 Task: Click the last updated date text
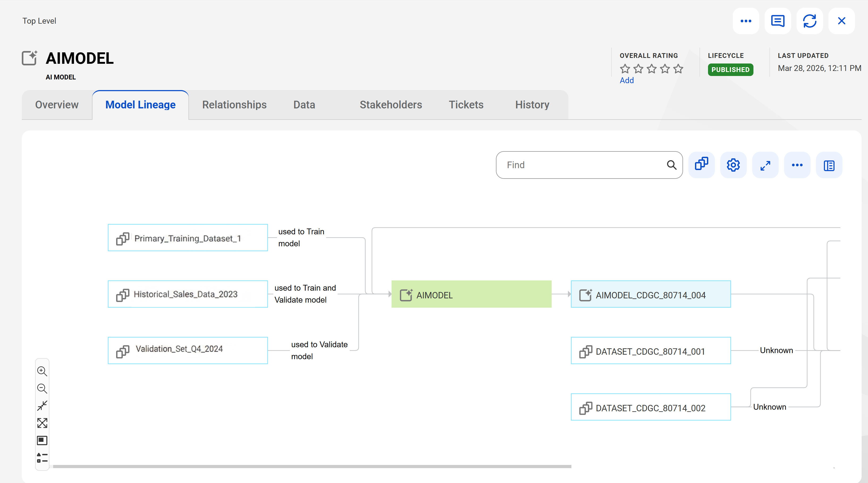[819, 68]
